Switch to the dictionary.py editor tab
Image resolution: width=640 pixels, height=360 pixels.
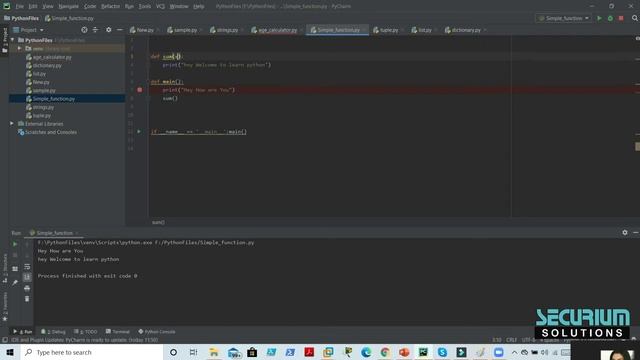[465, 30]
